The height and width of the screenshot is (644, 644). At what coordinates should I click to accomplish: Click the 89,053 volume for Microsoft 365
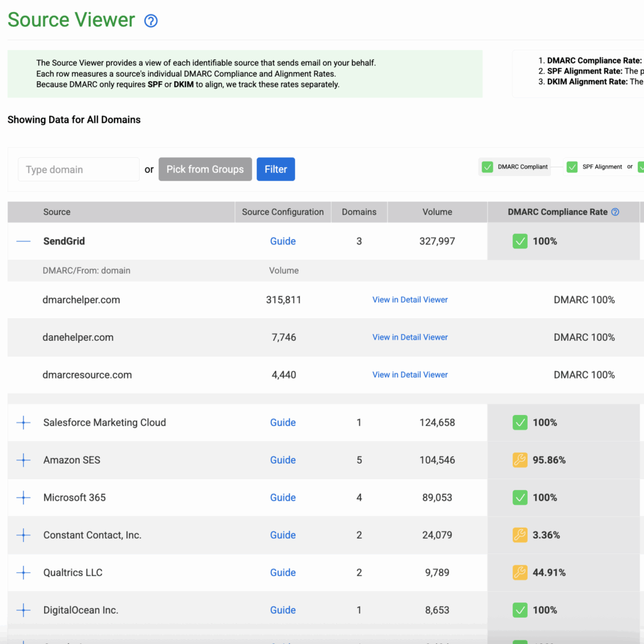pos(437,497)
